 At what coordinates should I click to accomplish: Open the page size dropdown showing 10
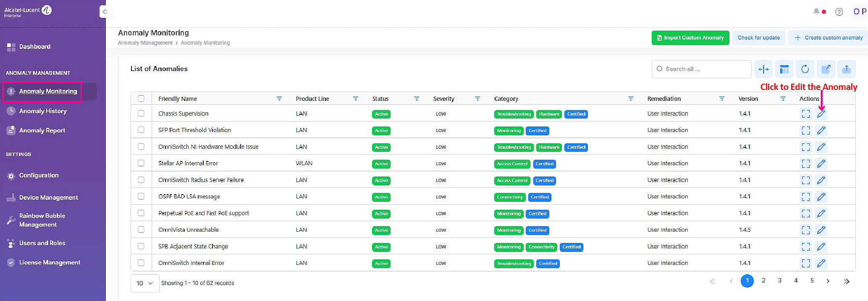[x=144, y=283]
